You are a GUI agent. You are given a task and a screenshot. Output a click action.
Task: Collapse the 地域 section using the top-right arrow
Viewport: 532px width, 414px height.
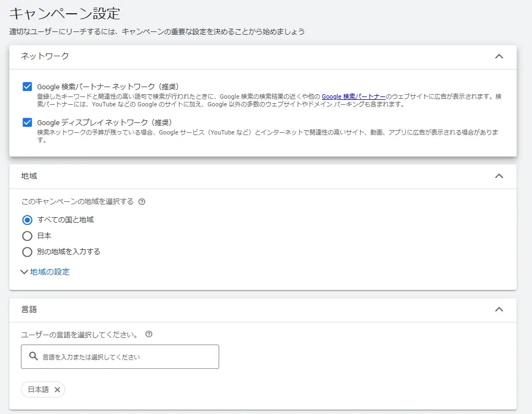coord(500,176)
